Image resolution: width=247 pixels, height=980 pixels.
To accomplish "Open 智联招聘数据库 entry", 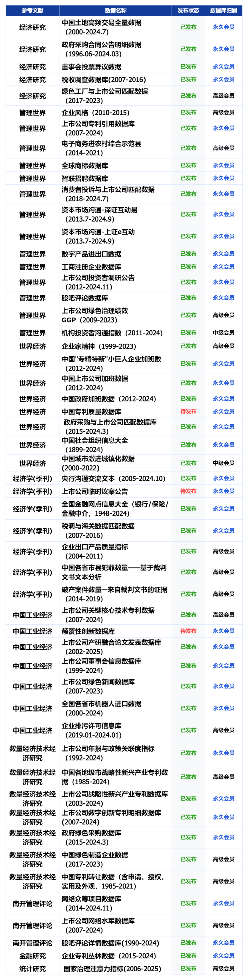I will [x=85, y=178].
